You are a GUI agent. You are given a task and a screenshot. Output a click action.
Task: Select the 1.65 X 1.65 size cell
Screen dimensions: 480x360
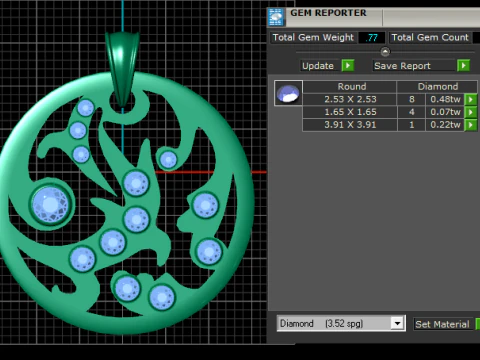tap(350, 112)
